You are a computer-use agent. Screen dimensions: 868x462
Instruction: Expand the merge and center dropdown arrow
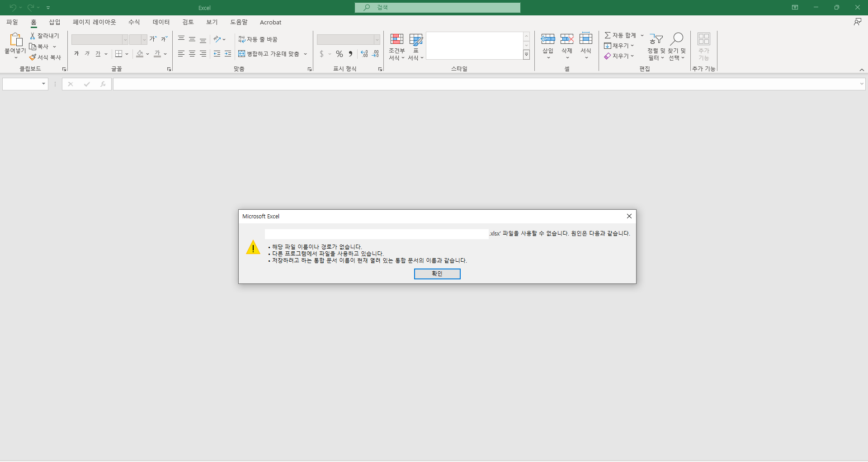(306, 54)
